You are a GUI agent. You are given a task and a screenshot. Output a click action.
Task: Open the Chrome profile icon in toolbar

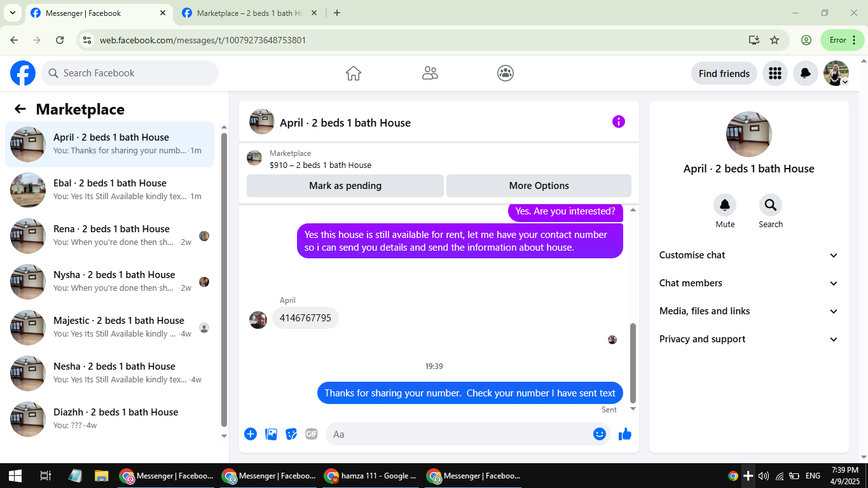806,40
